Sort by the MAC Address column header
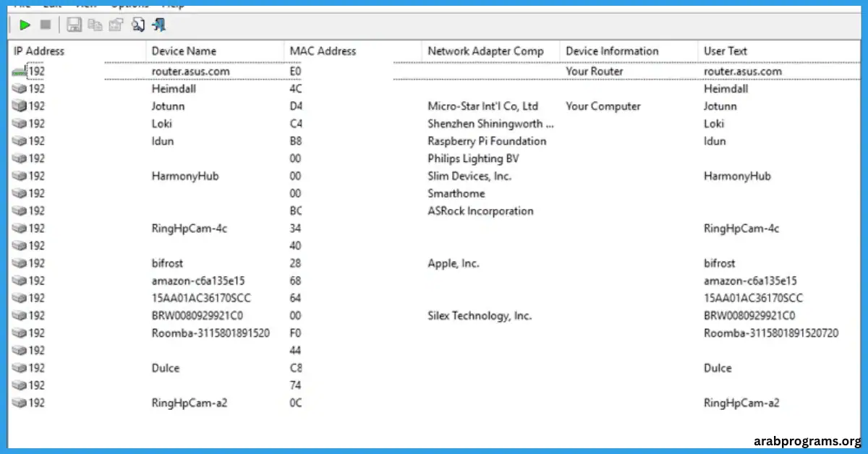The image size is (868, 454). tap(353, 51)
